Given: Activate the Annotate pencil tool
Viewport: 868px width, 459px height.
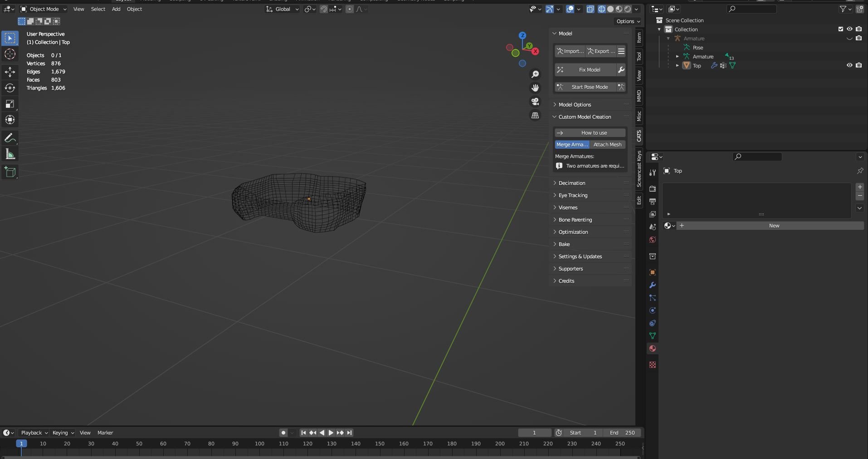Looking at the screenshot, I should point(10,138).
